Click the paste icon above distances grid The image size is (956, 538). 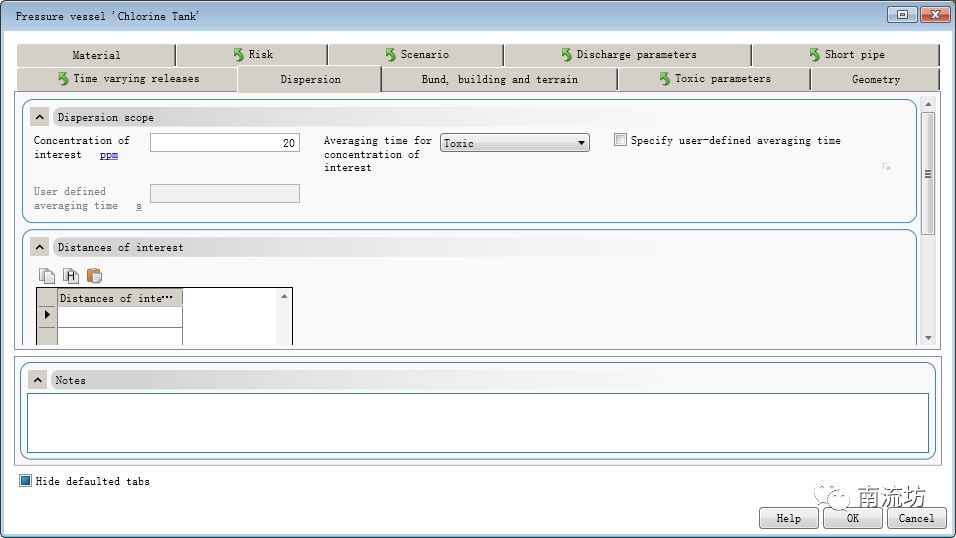click(x=94, y=276)
